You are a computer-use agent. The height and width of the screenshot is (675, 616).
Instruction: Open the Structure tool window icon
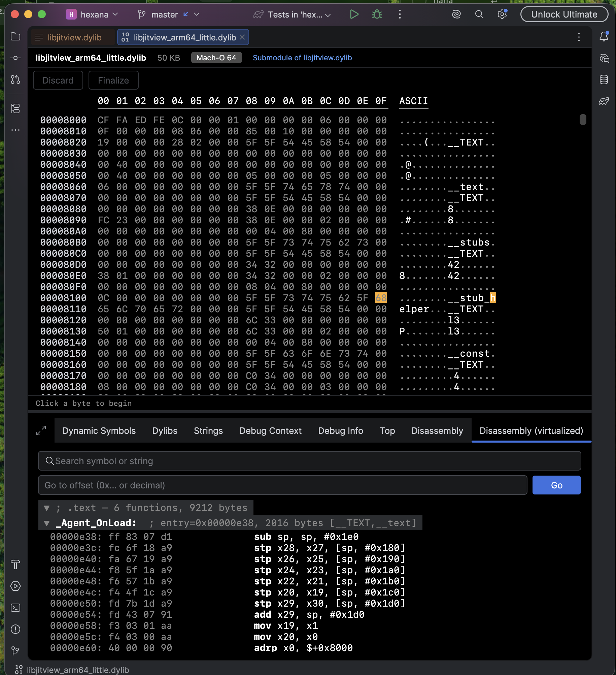pyautogui.click(x=15, y=108)
